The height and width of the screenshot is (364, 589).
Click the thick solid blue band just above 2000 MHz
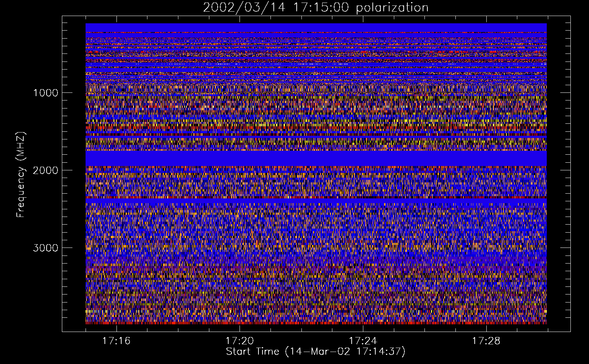316,158
